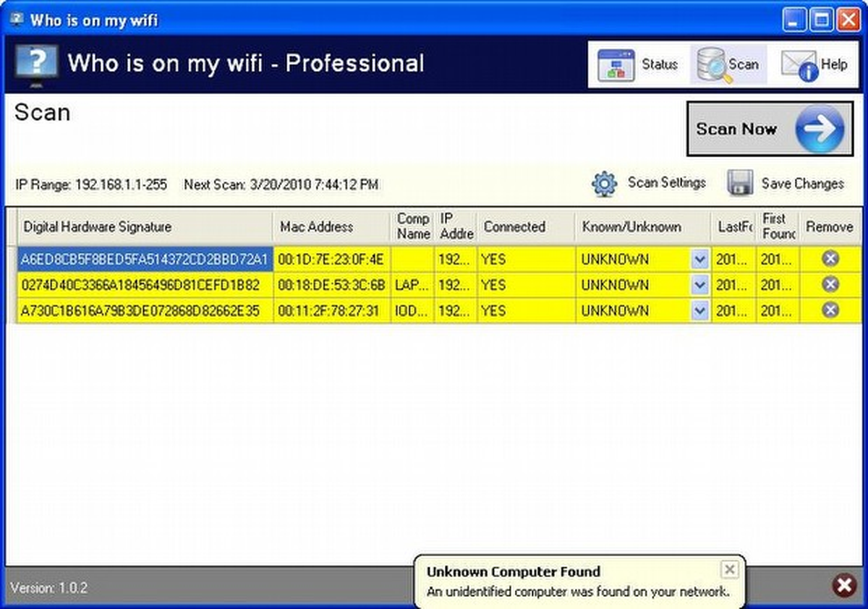Remove device with MAC 00:11:2F:78:27:31
Screen dimensions: 868x609
(x=830, y=310)
